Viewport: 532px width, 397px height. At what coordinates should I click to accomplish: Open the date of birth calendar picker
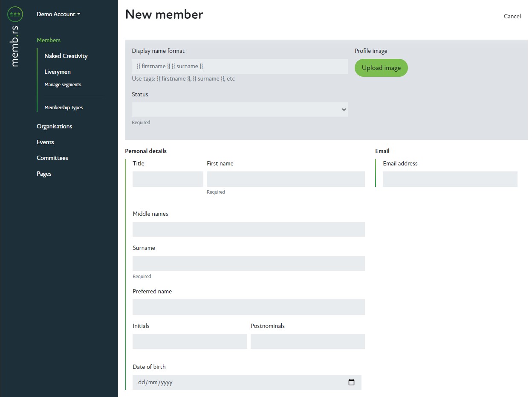pyautogui.click(x=351, y=383)
